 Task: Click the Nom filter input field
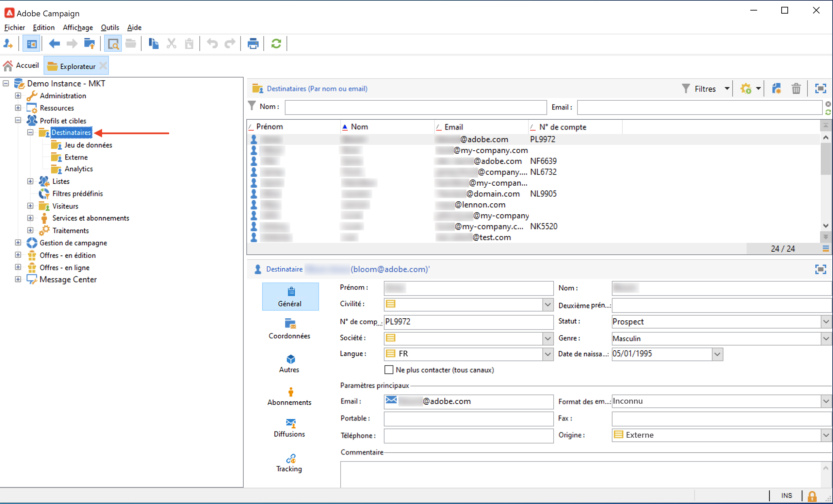coord(415,107)
